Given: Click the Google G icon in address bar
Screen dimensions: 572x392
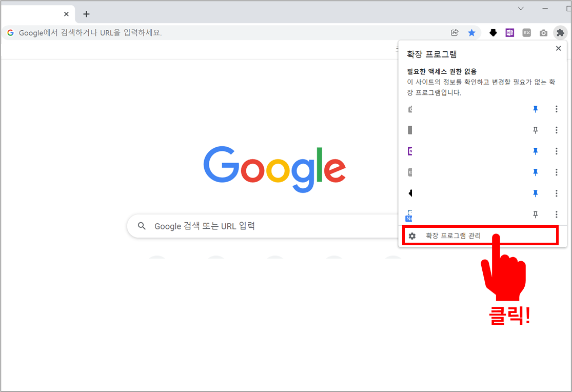Looking at the screenshot, I should point(11,33).
